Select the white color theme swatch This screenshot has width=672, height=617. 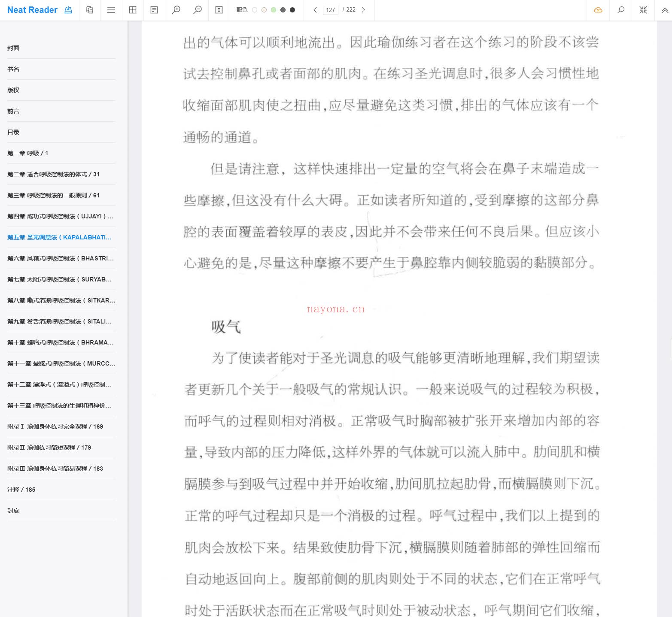click(x=255, y=10)
